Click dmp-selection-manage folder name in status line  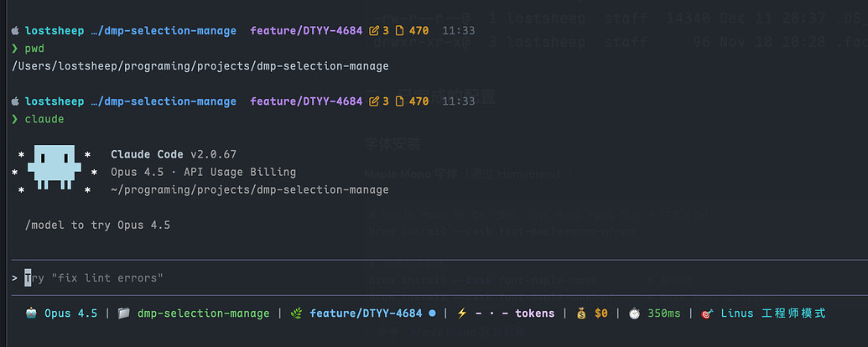(203, 313)
